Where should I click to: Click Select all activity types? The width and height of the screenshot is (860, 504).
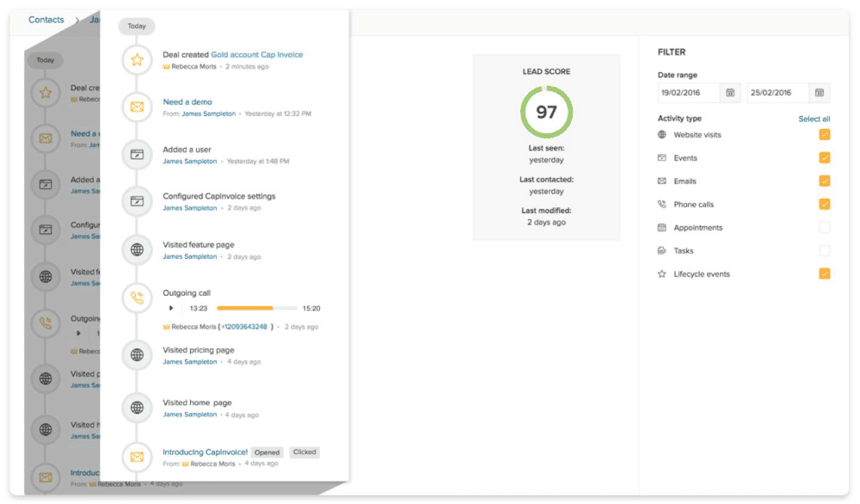tap(814, 120)
